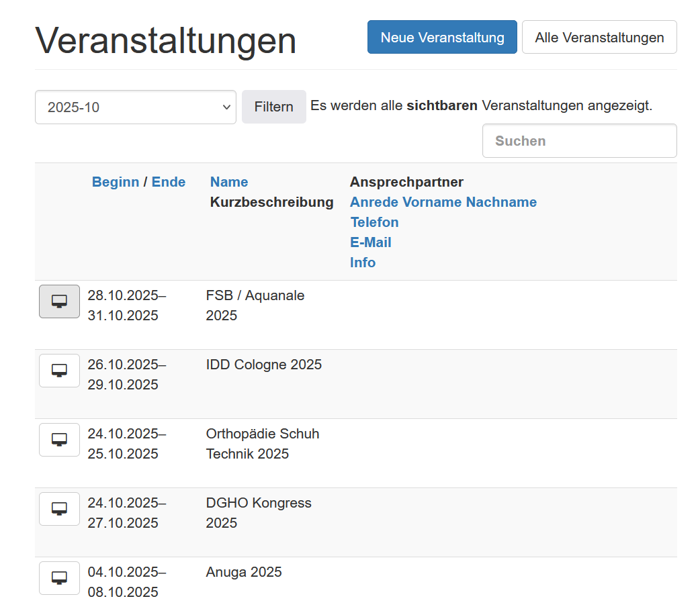
Task: Sort by Vorname header link
Action: (433, 202)
